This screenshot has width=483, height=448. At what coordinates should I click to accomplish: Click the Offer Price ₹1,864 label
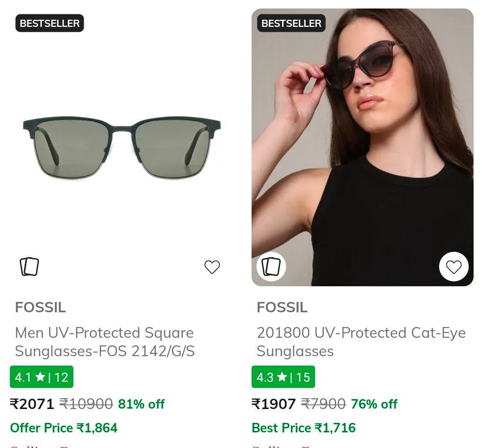click(x=65, y=427)
